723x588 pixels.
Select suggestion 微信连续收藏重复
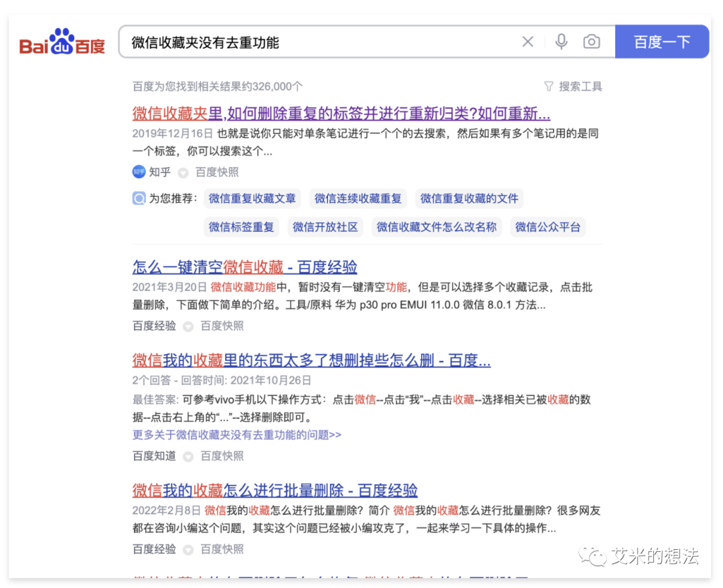357,198
